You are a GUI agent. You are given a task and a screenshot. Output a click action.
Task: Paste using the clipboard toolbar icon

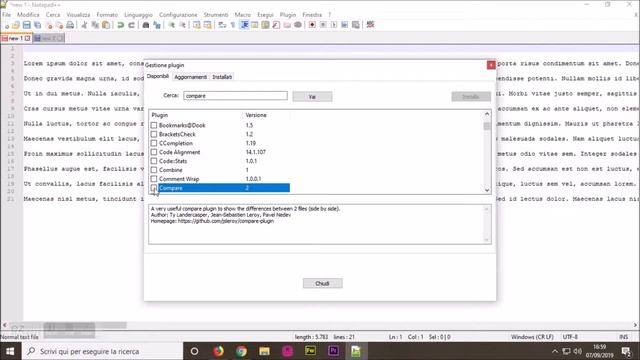[x=106, y=25]
